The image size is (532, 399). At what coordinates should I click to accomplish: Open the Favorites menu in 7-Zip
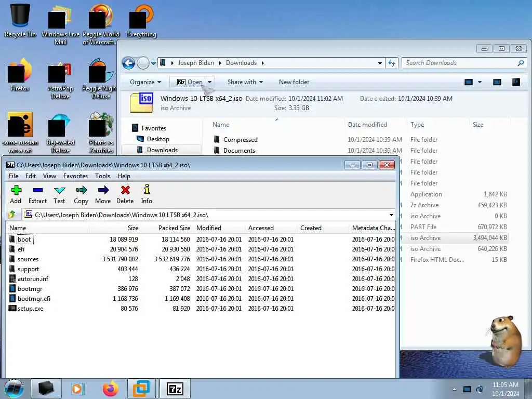click(75, 176)
